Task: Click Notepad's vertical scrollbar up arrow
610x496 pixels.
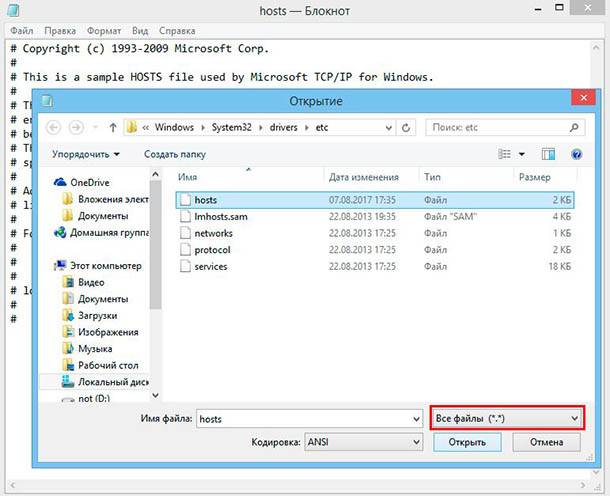Action: click(x=596, y=48)
